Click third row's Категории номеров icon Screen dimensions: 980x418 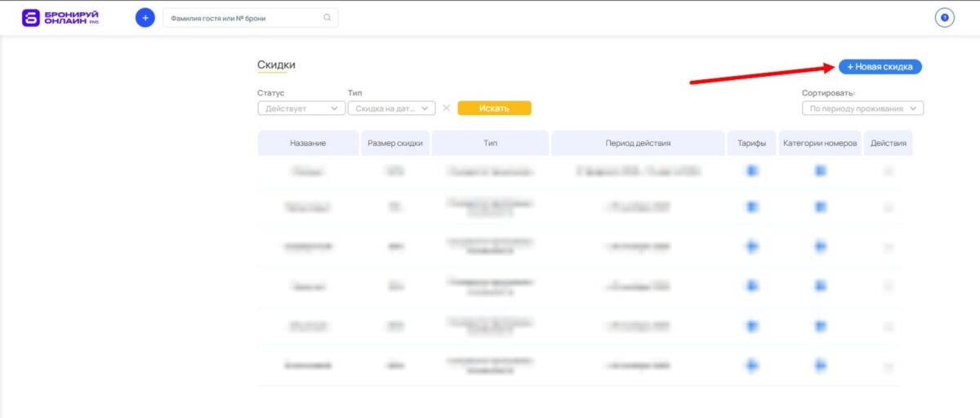820,247
